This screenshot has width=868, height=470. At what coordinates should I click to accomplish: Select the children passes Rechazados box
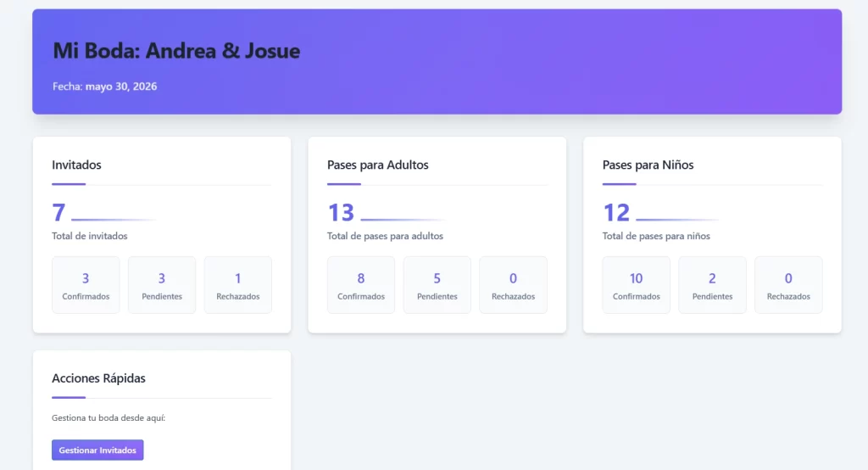click(788, 285)
